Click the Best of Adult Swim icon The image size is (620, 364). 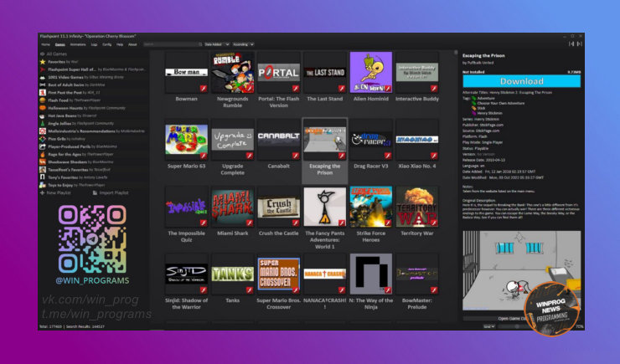point(43,85)
